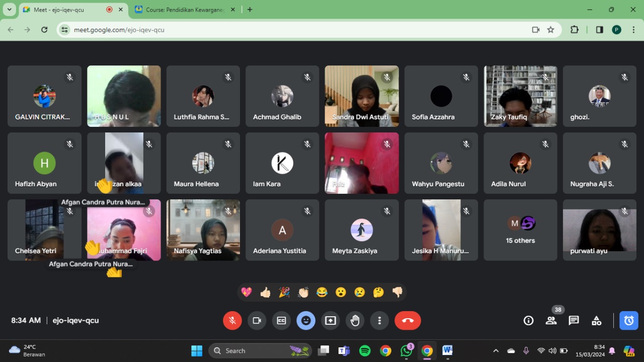
Task: Leave the call with red hang-up button
Action: coord(408,321)
